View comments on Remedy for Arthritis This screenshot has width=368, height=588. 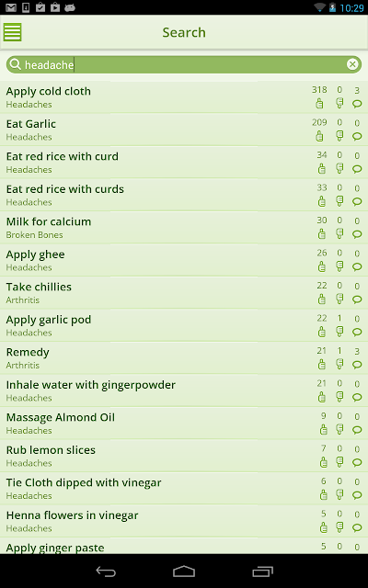[x=357, y=365]
